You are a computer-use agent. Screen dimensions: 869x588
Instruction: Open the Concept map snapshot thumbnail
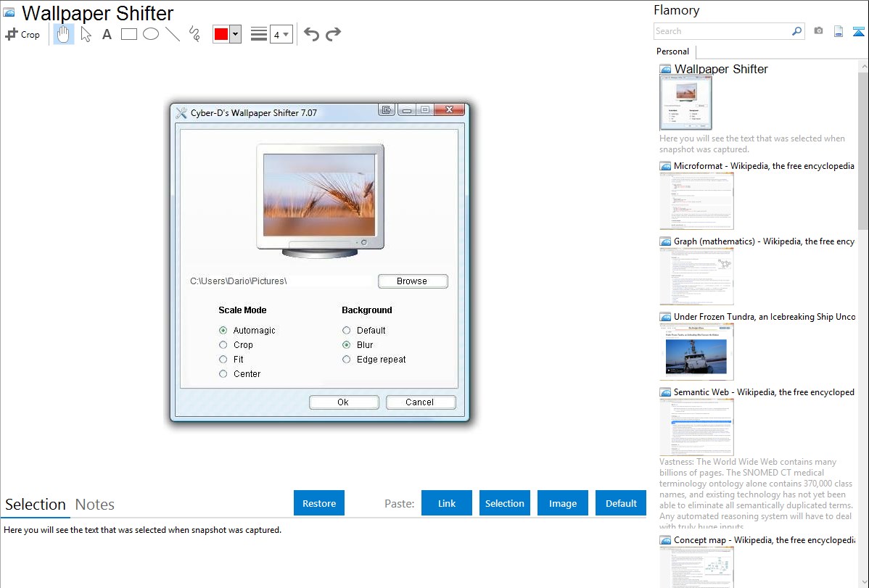(x=696, y=567)
